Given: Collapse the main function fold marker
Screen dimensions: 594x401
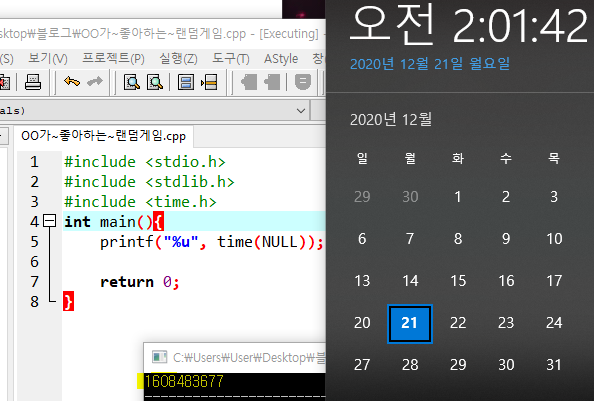Looking at the screenshot, I should tap(50, 221).
